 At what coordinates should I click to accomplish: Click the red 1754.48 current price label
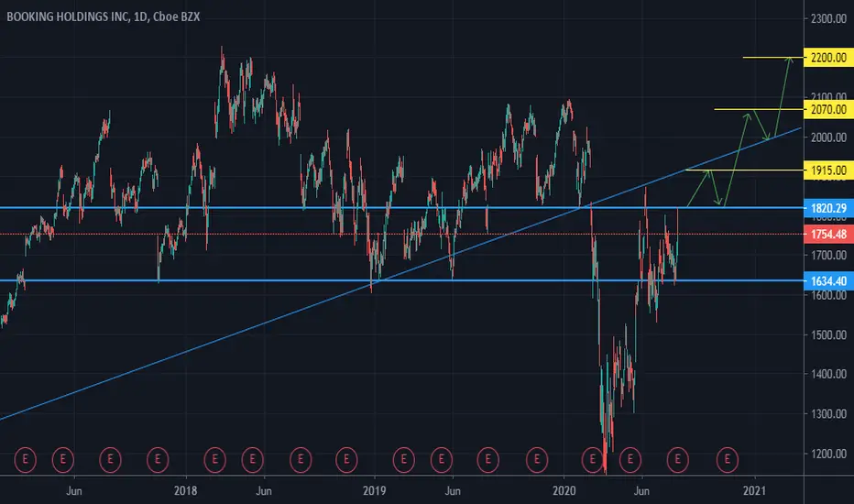tap(828, 235)
